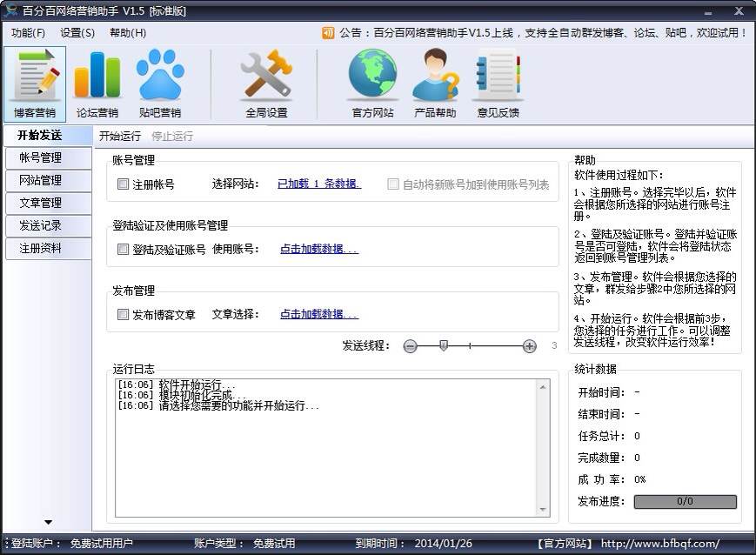Open 意见反馈 feedback notebook icon

tap(498, 84)
